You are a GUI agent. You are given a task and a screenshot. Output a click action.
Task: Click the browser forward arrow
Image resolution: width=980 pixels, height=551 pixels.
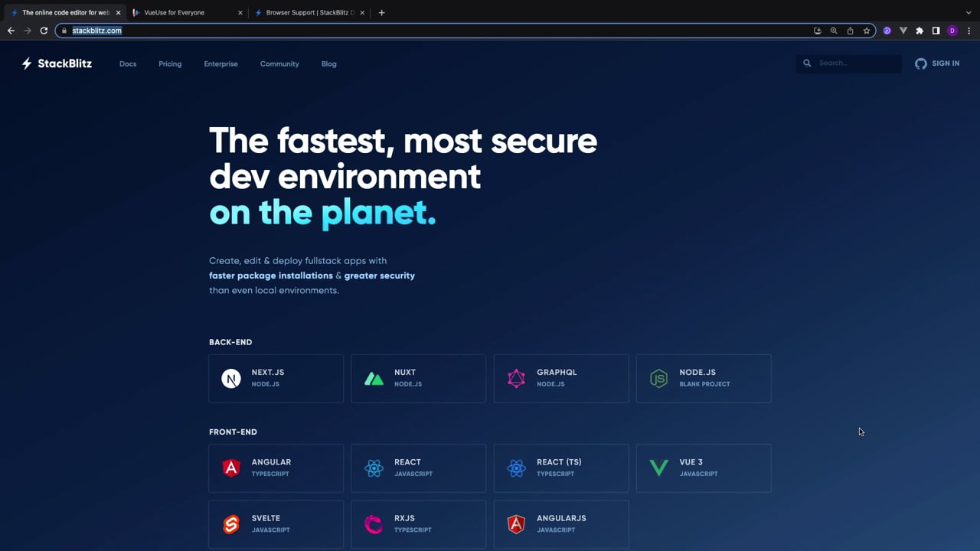tap(28, 31)
